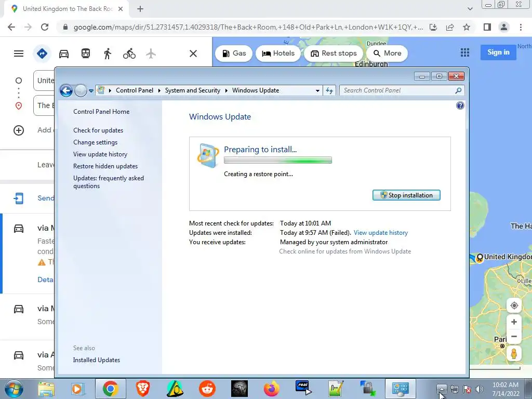This screenshot has height=399, width=532.
Task: Choose cycling travel mode icon
Action: [129, 54]
